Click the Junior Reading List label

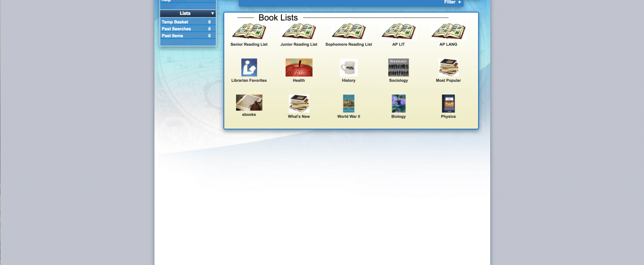(299, 44)
